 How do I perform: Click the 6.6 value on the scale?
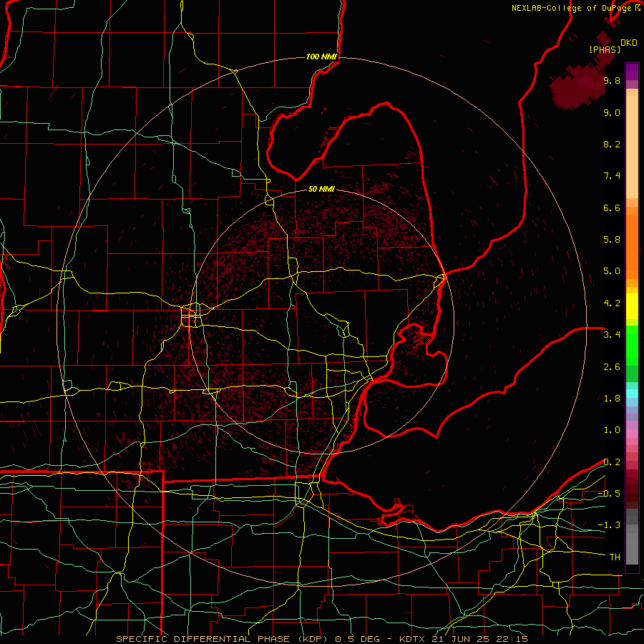tap(612, 208)
